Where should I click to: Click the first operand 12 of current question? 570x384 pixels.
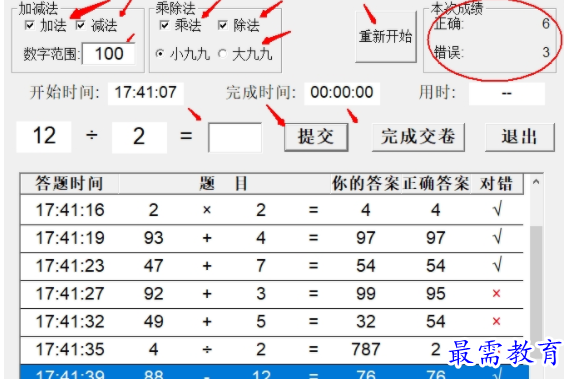(44, 136)
